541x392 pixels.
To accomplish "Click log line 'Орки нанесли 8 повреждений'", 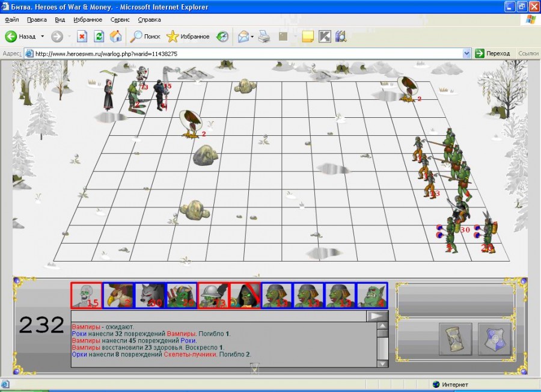I will (x=162, y=354).
